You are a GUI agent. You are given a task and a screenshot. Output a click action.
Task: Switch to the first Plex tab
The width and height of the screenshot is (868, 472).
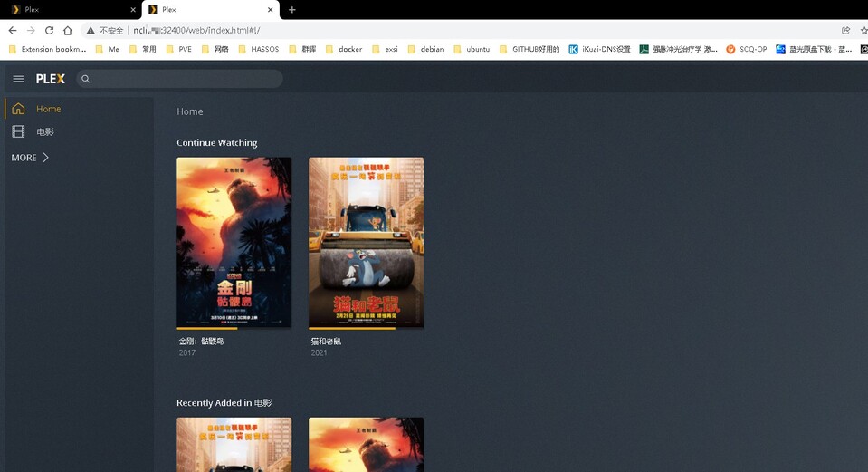[x=71, y=9]
